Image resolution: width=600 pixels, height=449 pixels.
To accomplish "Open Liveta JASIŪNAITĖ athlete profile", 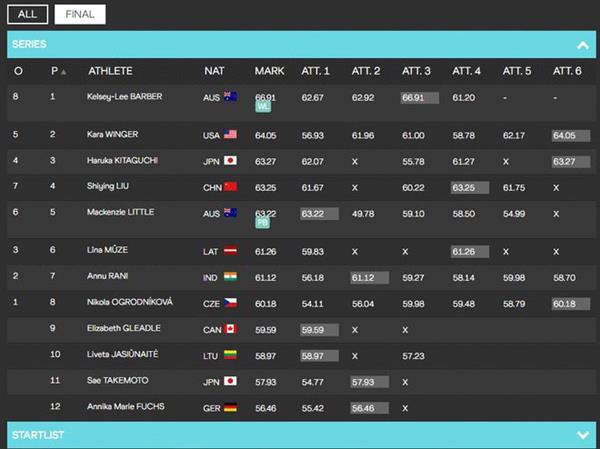I will point(122,354).
